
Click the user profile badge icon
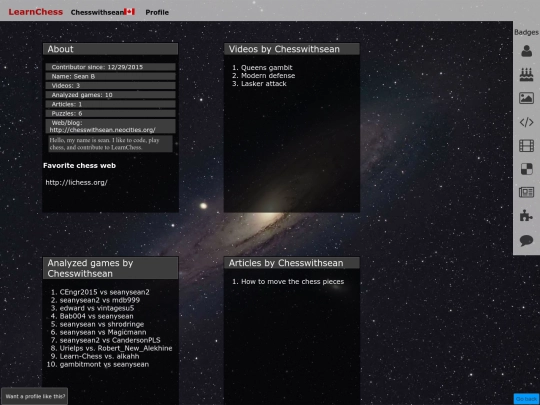526,51
